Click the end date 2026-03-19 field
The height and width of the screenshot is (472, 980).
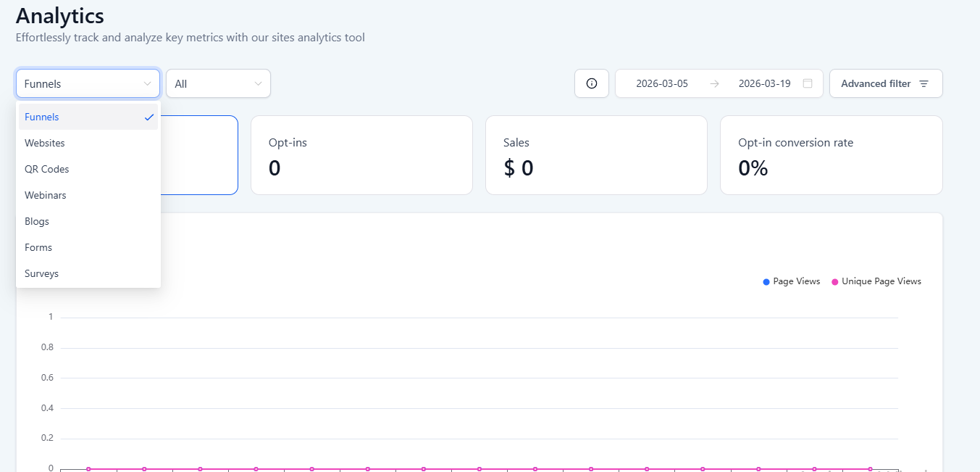(764, 83)
